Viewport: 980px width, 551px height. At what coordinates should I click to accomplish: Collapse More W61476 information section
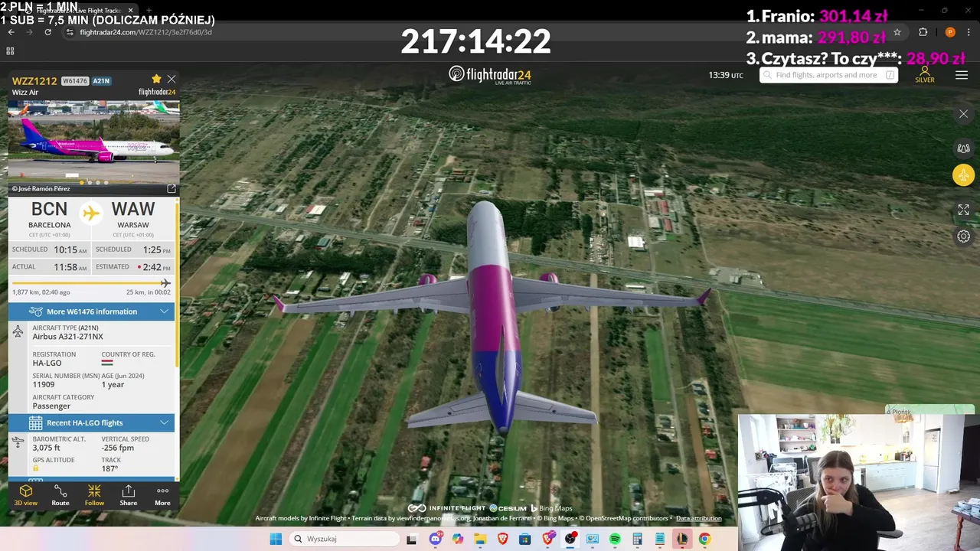[x=92, y=311]
